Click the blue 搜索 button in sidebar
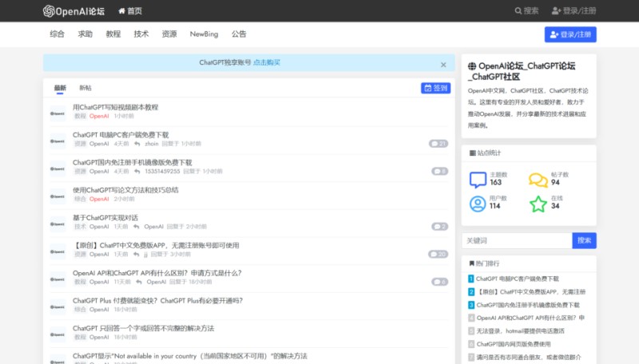This screenshot has height=364, width=639. [584, 241]
